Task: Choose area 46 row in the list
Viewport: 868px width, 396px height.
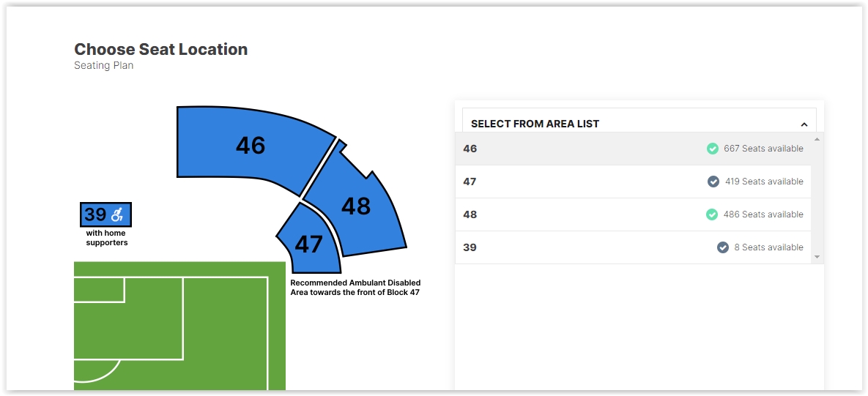Action: (x=634, y=148)
